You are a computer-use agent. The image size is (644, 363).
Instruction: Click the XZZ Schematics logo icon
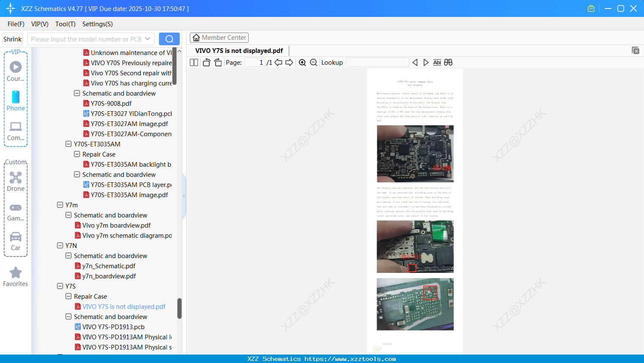11,8
